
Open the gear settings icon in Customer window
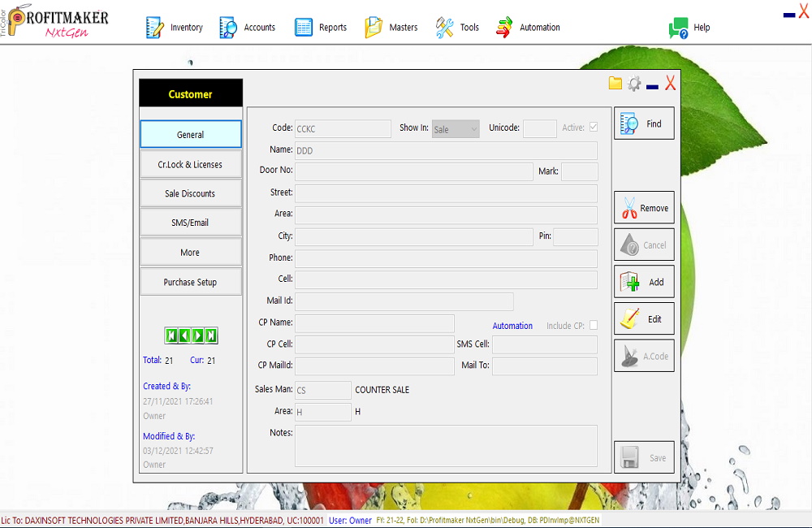point(634,83)
